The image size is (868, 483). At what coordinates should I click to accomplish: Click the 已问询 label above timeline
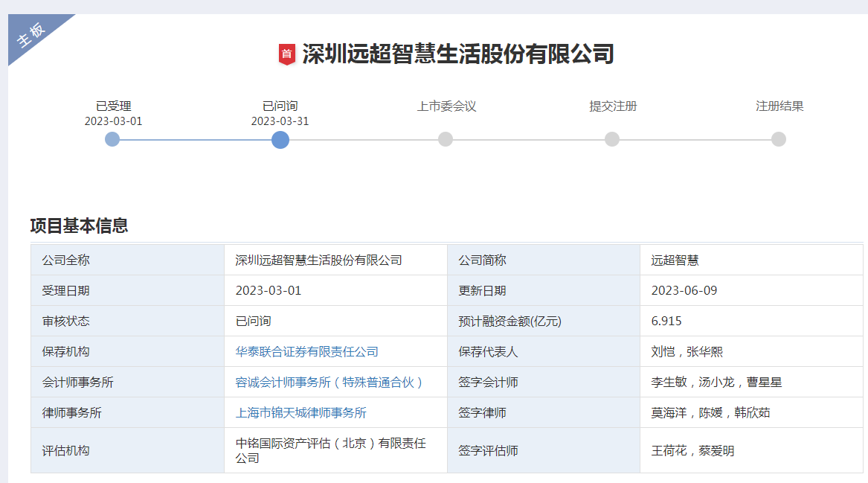(280, 106)
